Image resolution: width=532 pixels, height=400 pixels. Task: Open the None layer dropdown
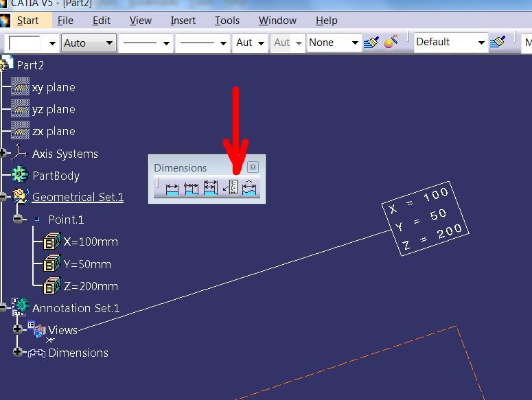[334, 43]
